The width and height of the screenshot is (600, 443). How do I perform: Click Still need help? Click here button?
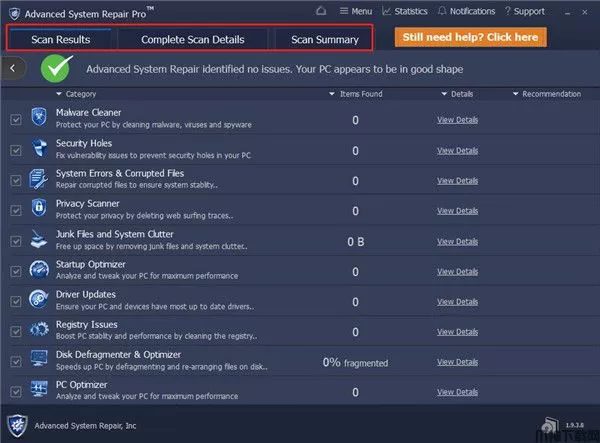(470, 37)
